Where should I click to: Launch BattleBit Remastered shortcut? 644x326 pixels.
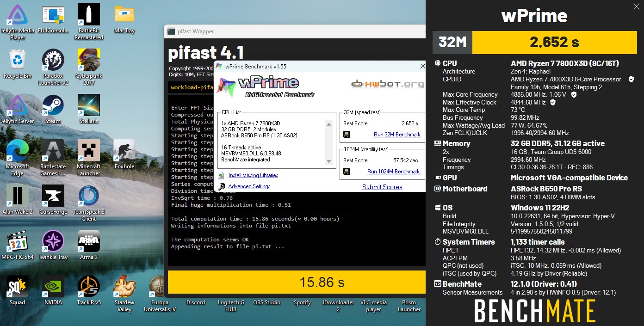coord(89,22)
